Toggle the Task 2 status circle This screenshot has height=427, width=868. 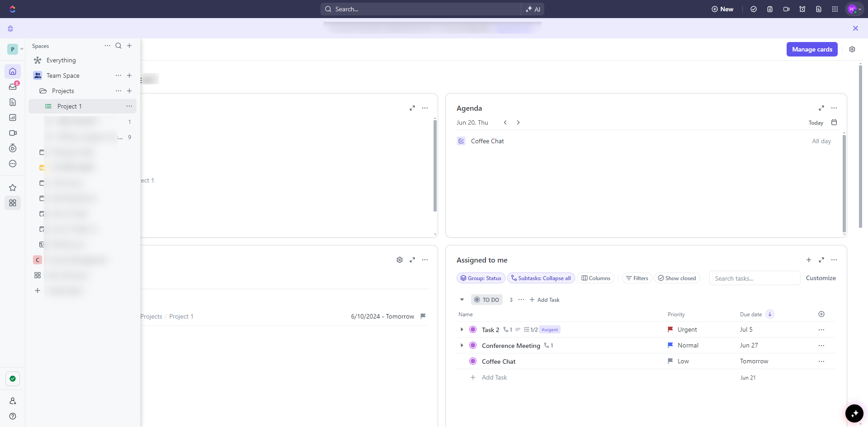coord(473,330)
